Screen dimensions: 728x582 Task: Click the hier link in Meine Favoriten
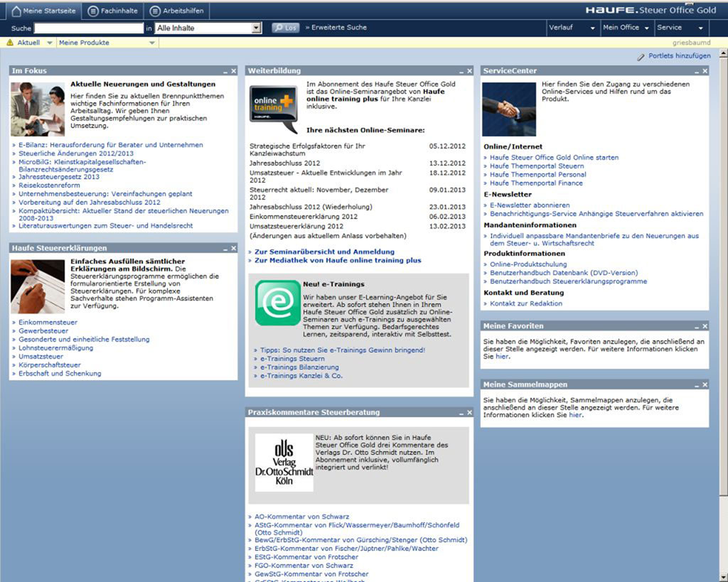(x=502, y=357)
